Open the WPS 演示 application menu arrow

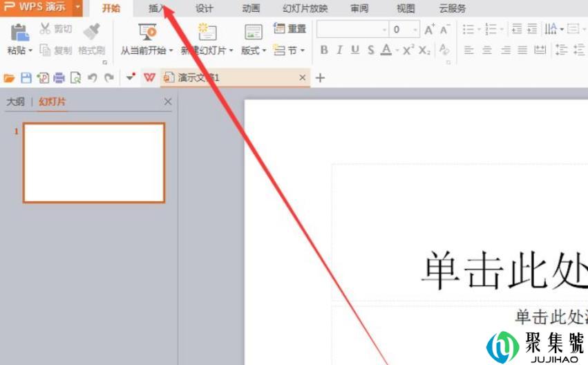[78, 8]
